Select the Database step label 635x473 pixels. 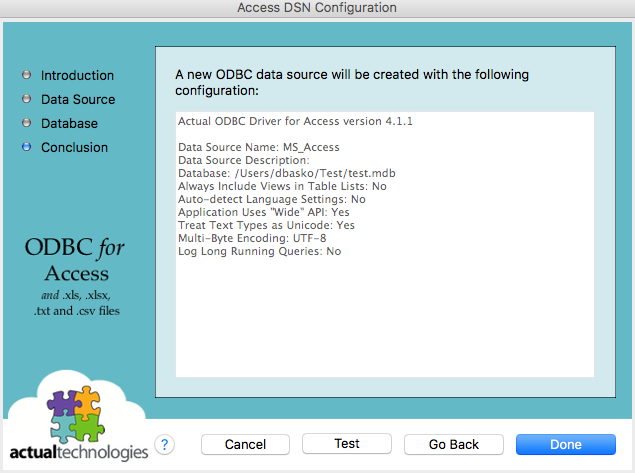[69, 124]
